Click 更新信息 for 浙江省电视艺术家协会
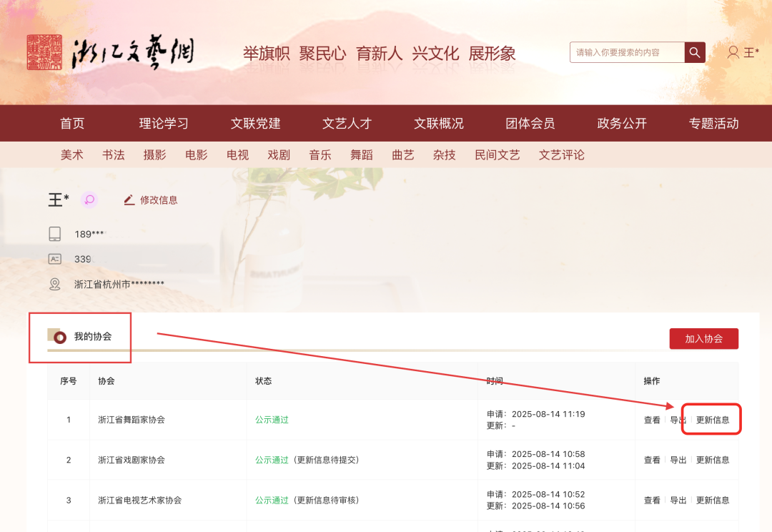 coord(713,501)
